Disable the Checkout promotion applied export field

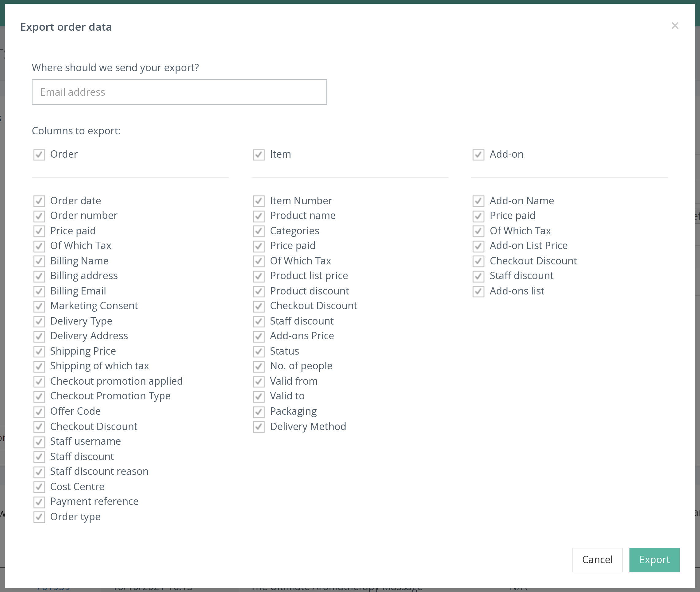coord(39,381)
